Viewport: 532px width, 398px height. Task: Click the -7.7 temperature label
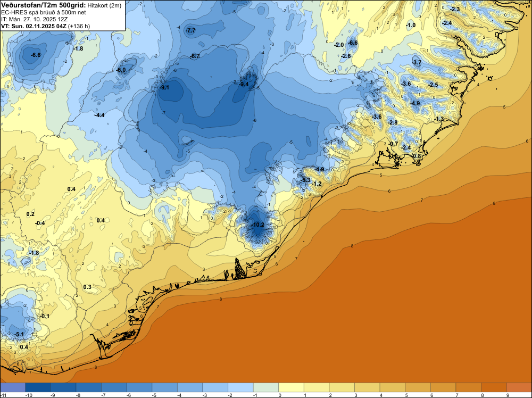pos(190,30)
